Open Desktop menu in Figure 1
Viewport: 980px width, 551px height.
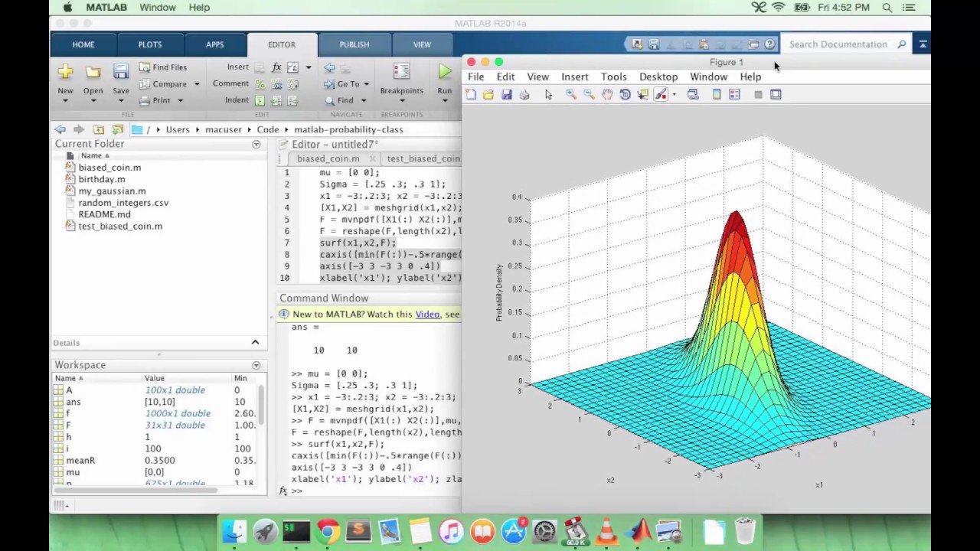658,77
